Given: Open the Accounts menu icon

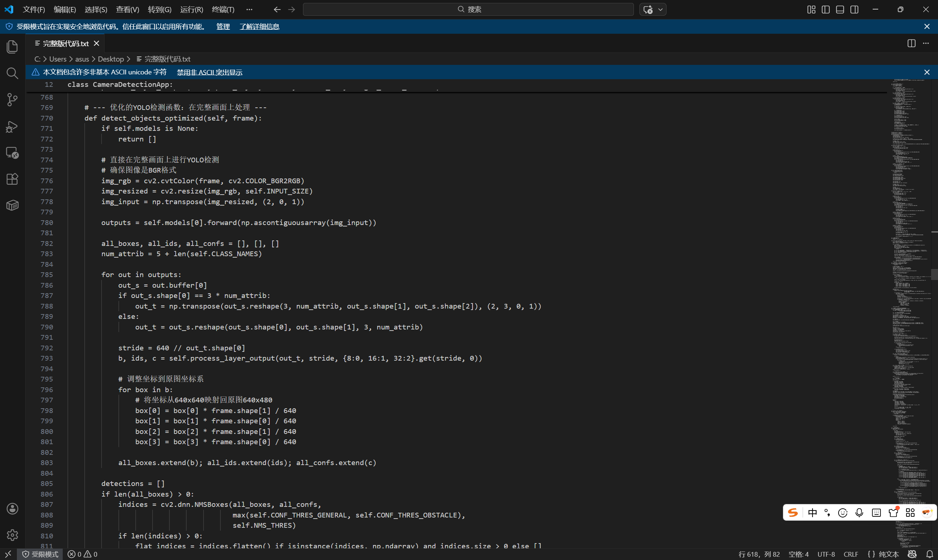Looking at the screenshot, I should click(x=12, y=508).
